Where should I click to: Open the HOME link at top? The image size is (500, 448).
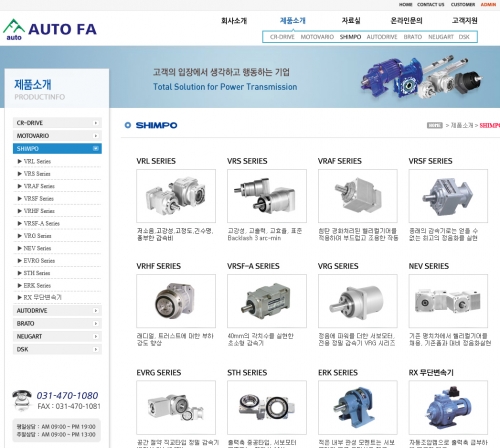(405, 4)
